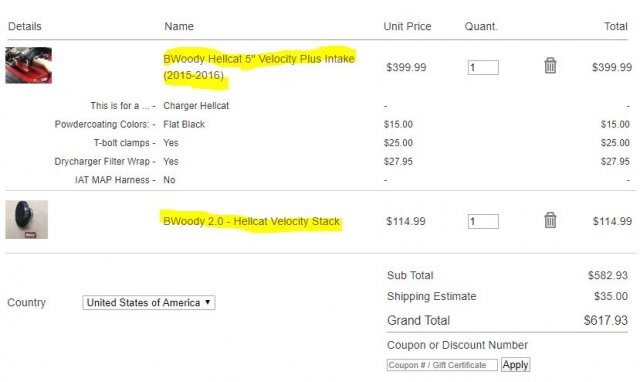Remove the Velocity Plus Intake item via trash icon
This screenshot has height=382, width=640.
pos(550,65)
